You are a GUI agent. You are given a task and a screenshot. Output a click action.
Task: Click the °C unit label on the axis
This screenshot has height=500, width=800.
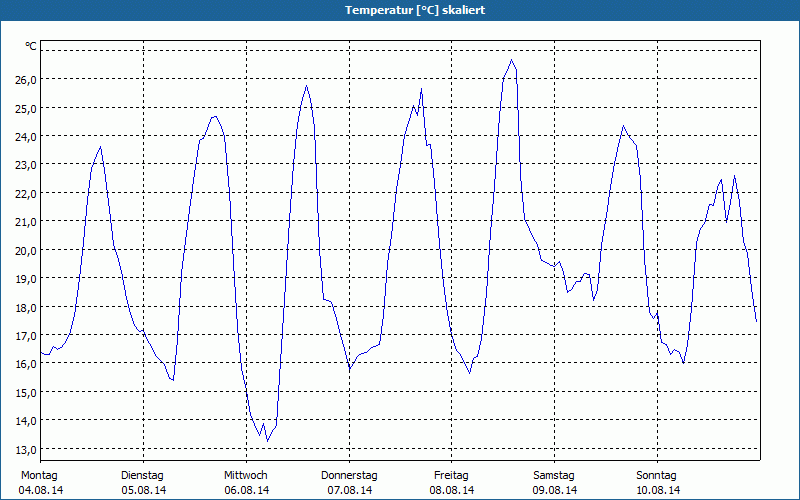click(x=31, y=46)
